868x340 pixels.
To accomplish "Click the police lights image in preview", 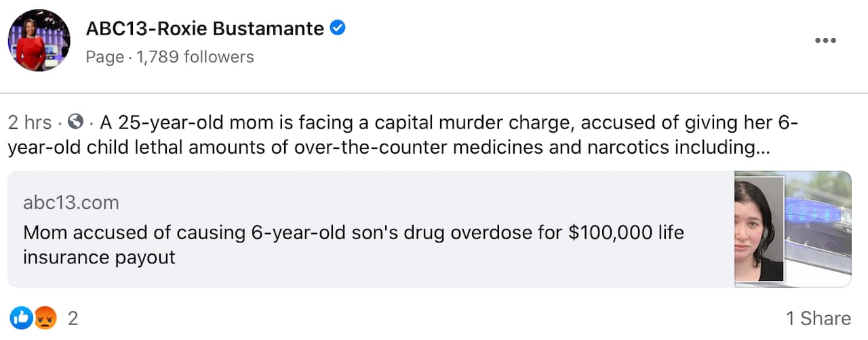I will (x=818, y=229).
